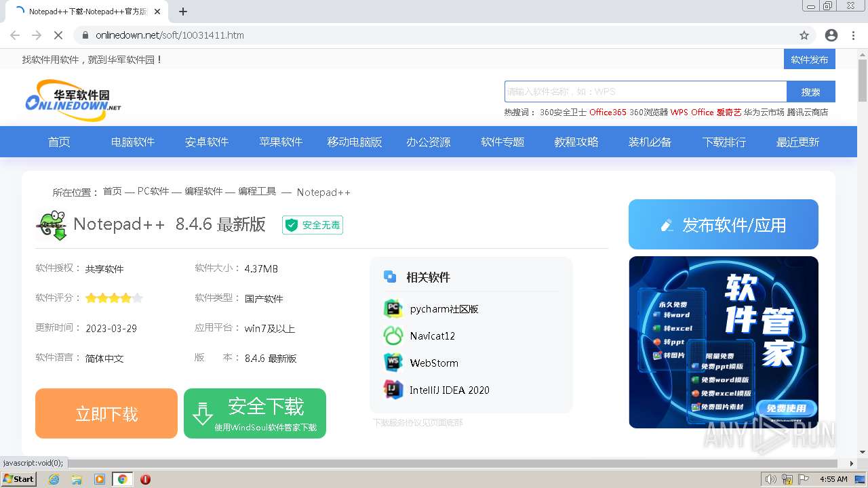
Task: Open the 电脑软件 navigation item
Action: coord(133,142)
